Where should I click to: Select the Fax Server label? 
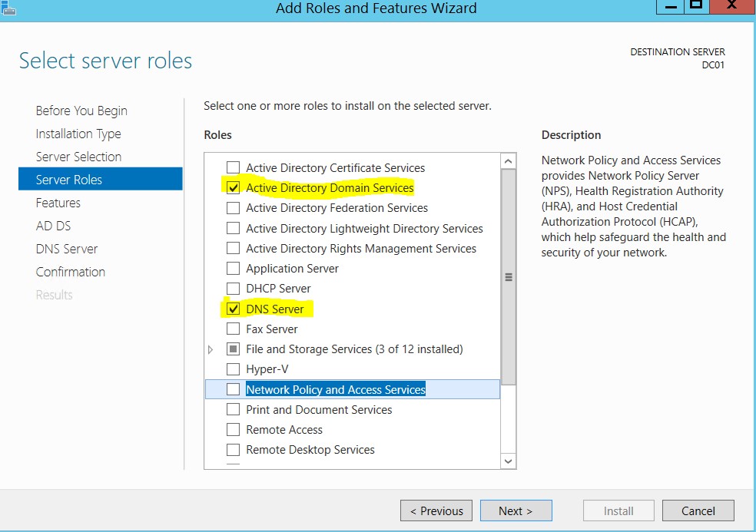[x=272, y=329]
